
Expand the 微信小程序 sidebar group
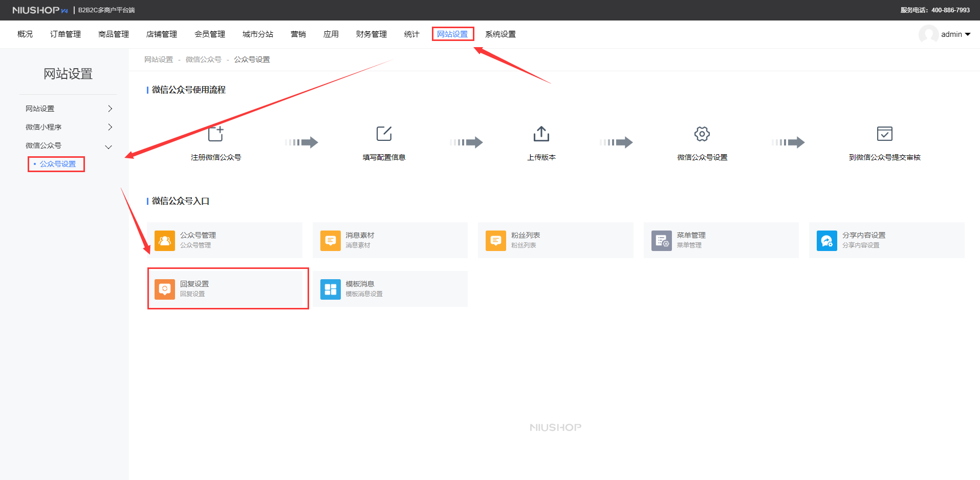click(68, 127)
